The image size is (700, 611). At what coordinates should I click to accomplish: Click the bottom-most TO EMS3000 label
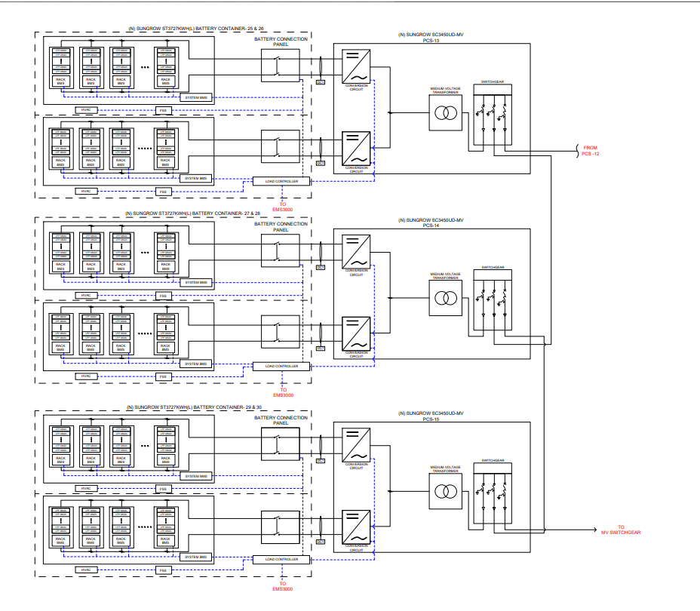(x=283, y=586)
